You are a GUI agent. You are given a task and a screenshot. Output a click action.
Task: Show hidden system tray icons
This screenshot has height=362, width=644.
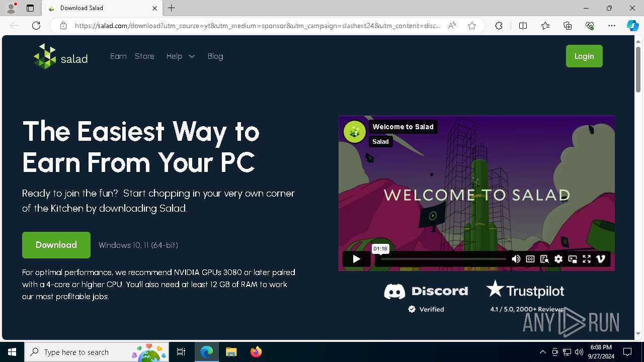(543, 352)
